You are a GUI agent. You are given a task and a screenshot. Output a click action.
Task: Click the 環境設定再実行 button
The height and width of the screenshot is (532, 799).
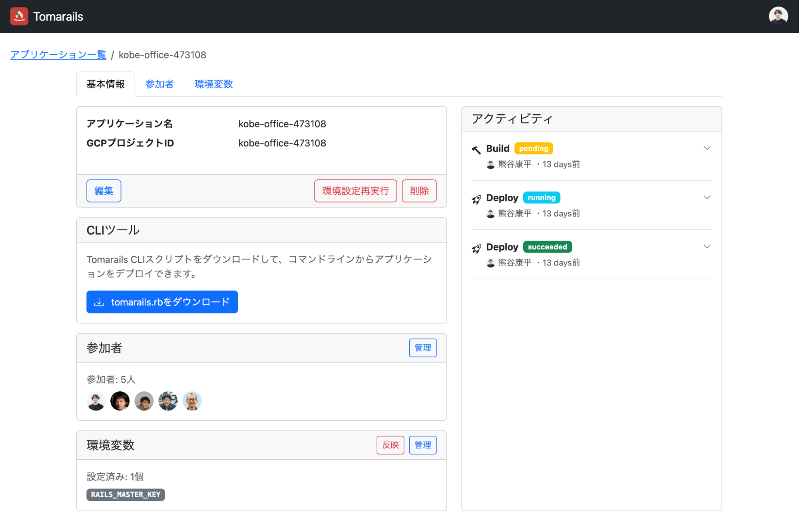[x=355, y=191]
